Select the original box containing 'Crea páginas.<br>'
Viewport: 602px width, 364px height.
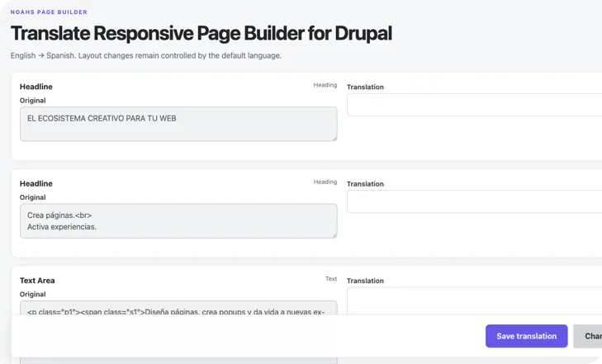coord(178,221)
